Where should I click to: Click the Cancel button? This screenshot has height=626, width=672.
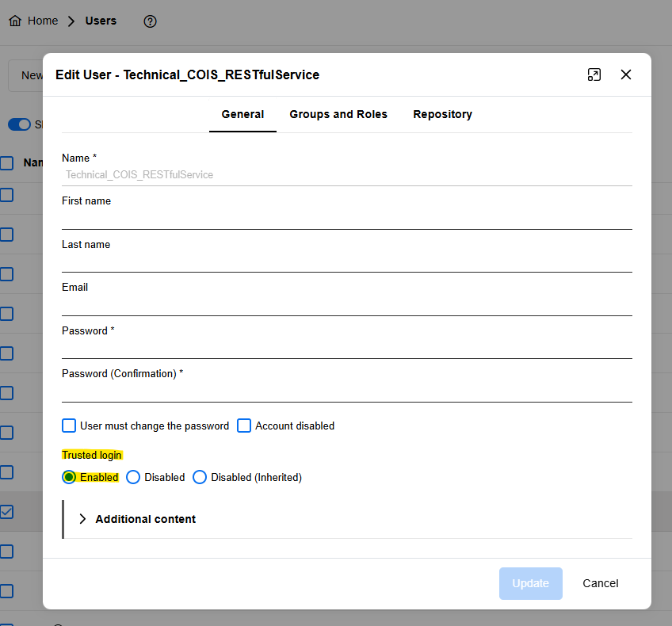[600, 583]
